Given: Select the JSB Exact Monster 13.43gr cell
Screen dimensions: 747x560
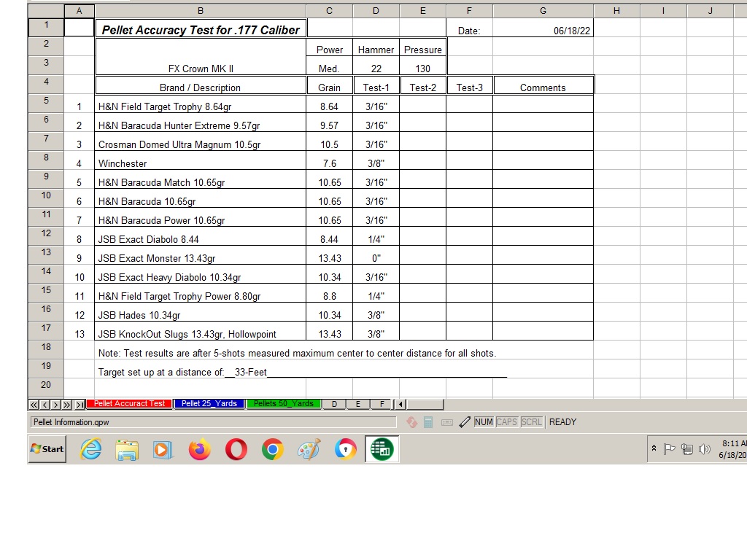Looking at the screenshot, I should click(201, 255).
